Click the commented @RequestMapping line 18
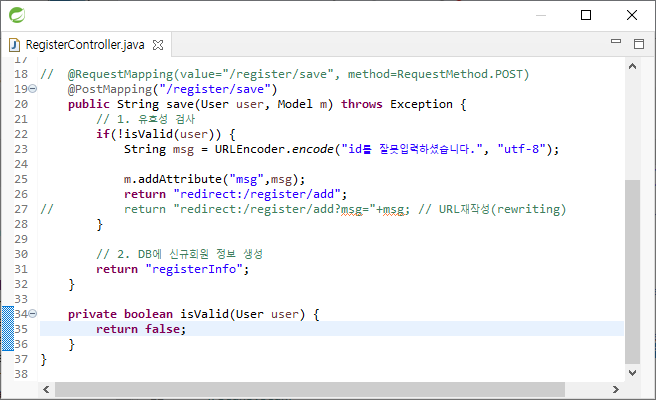 tap(285, 74)
